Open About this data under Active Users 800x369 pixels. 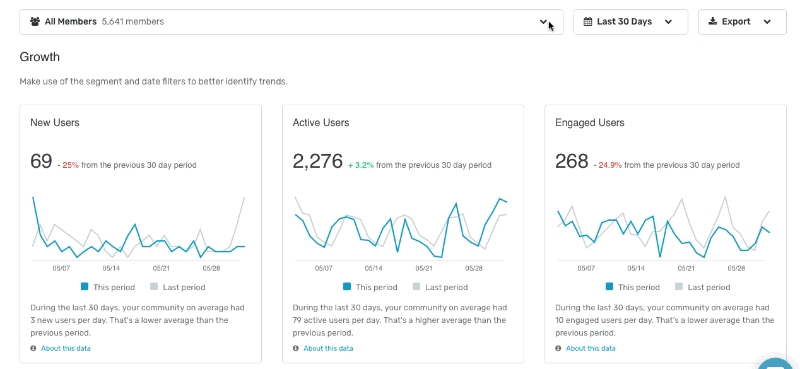328,349
